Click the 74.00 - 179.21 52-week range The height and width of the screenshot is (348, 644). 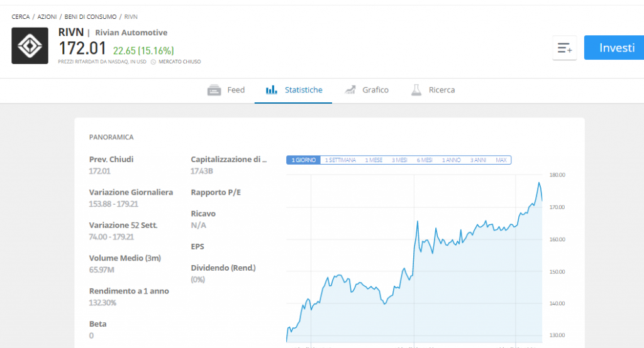click(111, 237)
